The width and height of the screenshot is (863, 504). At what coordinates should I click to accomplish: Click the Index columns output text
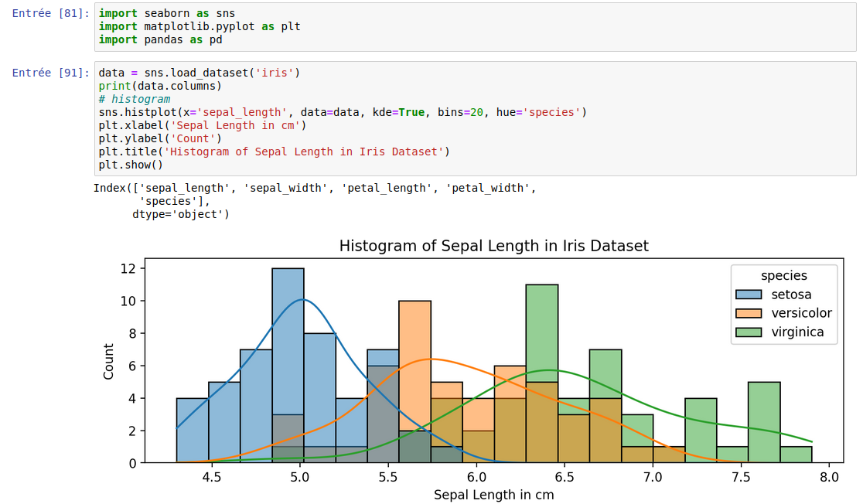314,188
